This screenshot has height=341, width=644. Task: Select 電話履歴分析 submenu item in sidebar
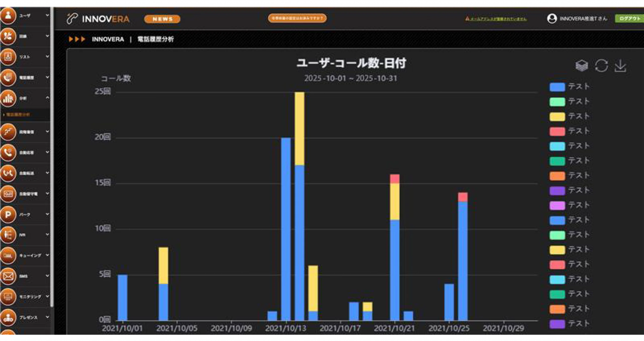pos(18,115)
